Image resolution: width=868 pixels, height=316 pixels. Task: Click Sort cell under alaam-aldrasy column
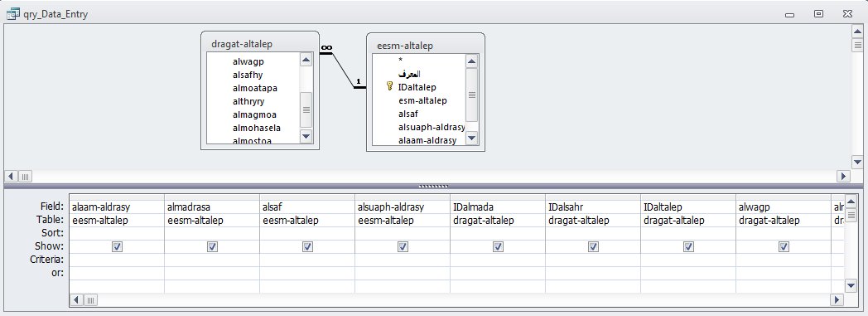117,233
